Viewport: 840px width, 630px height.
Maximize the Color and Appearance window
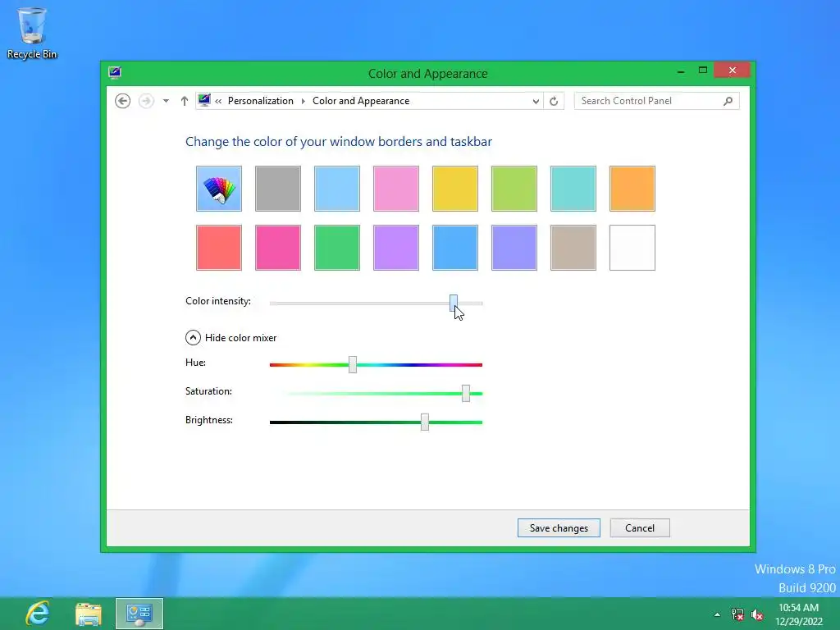coord(703,71)
